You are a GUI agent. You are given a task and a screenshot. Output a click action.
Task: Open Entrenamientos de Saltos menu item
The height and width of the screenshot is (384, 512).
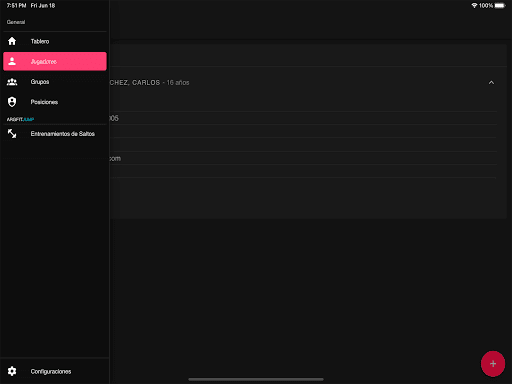(55, 134)
